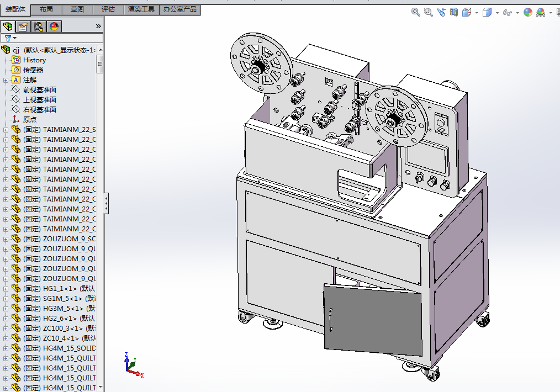Viewport: 560px width, 392px height.
Task: Expand the 注解 folder in the tree
Action: (6, 80)
